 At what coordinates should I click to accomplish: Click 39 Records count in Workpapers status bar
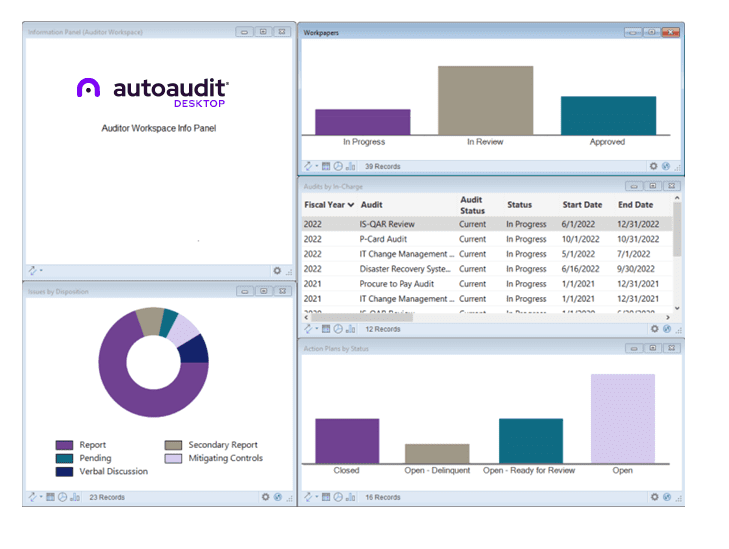pos(383,166)
